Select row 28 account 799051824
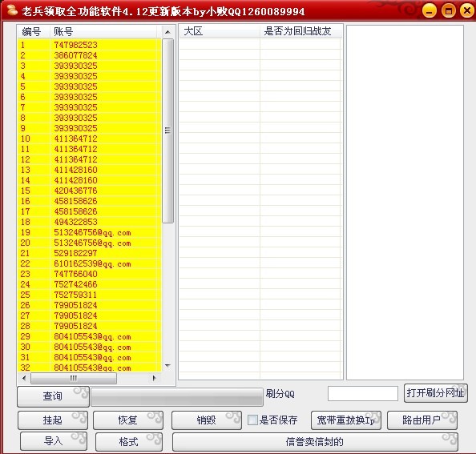The width and height of the screenshot is (476, 454). click(90, 326)
